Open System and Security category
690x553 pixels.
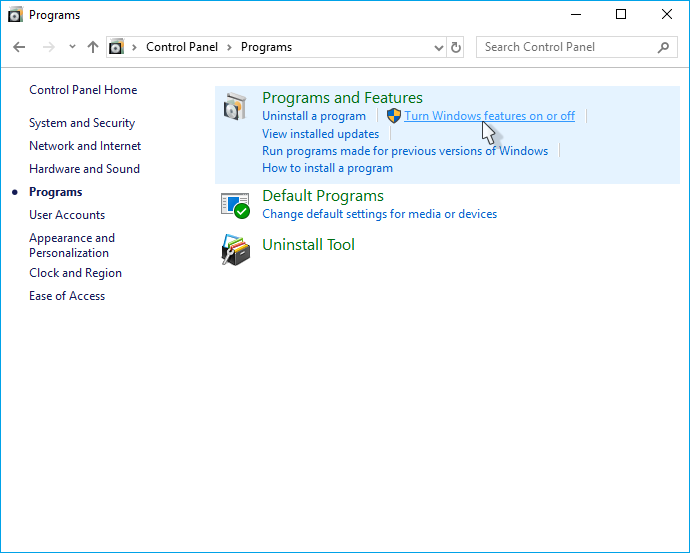tap(82, 123)
